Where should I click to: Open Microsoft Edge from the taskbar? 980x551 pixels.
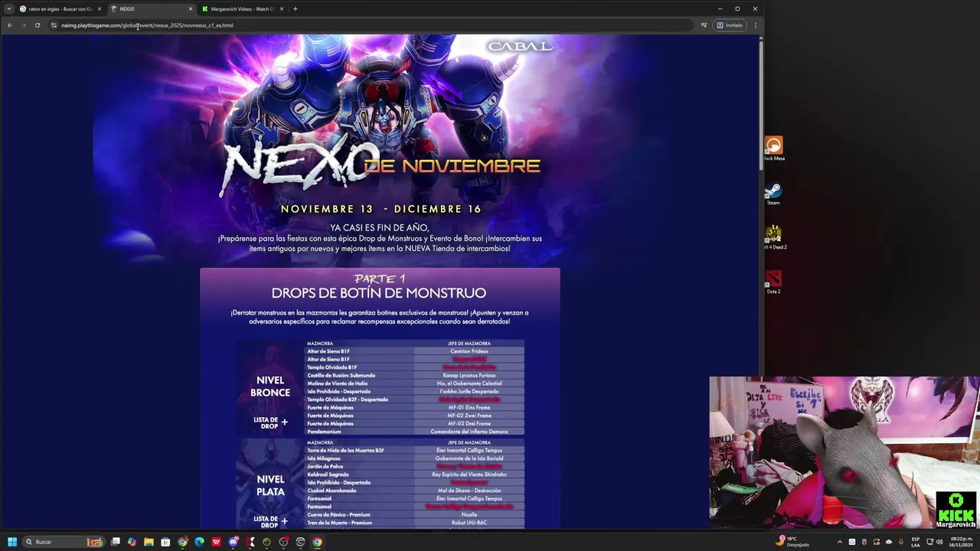tap(199, 542)
